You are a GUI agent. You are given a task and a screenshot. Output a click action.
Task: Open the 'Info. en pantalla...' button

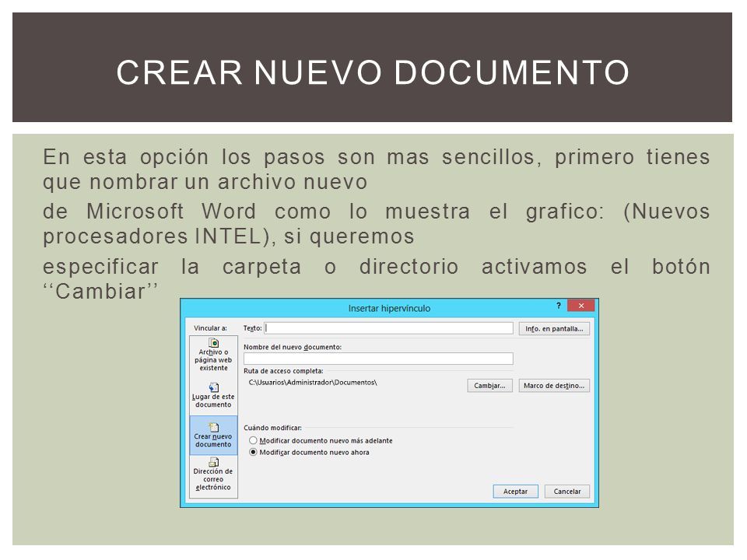pos(554,328)
